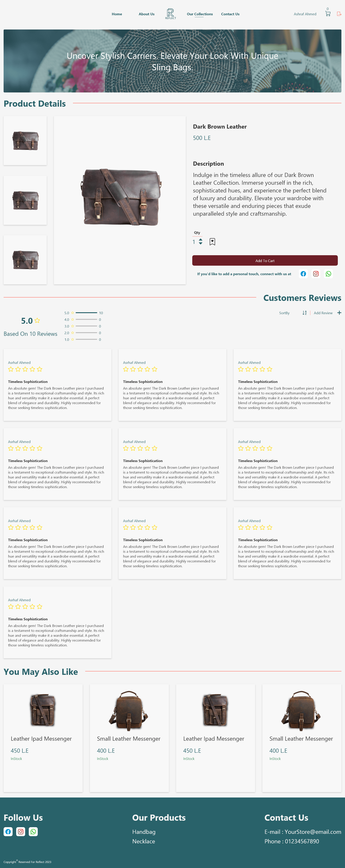The height and width of the screenshot is (868, 345).
Task: Open footer Facebook icon under Follow Us
Action: (x=8, y=832)
